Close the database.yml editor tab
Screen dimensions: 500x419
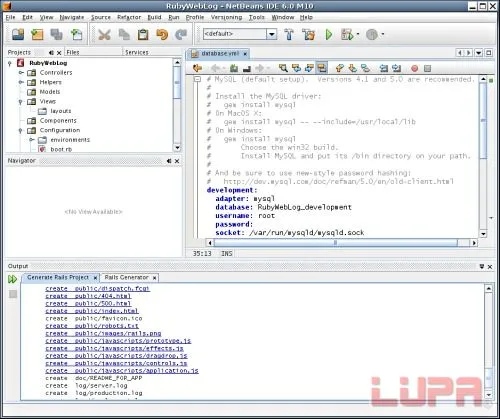(245, 54)
